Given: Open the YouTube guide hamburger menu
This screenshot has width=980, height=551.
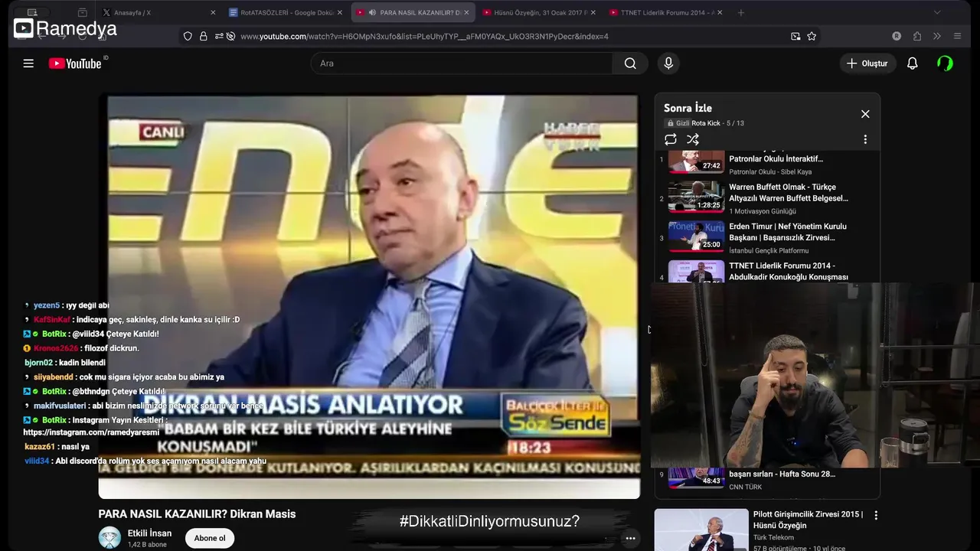Looking at the screenshot, I should [28, 64].
